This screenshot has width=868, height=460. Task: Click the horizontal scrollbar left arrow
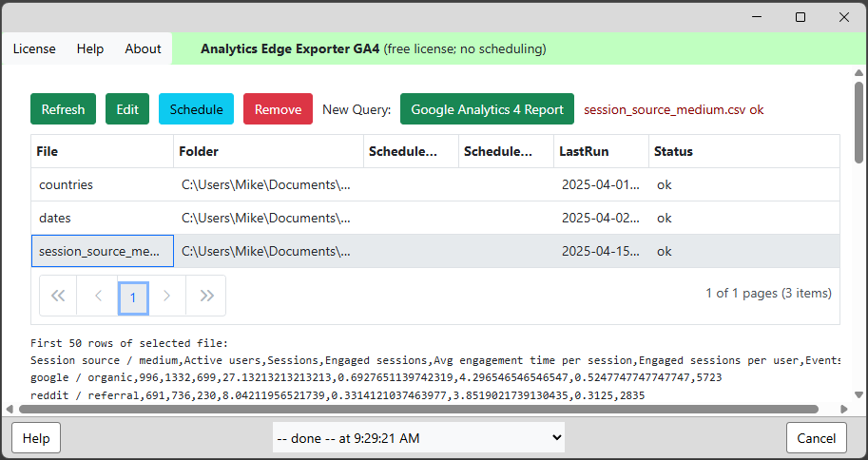(x=9, y=409)
